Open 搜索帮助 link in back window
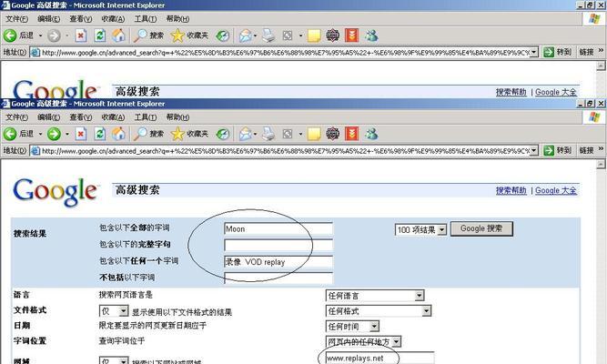 [511, 92]
